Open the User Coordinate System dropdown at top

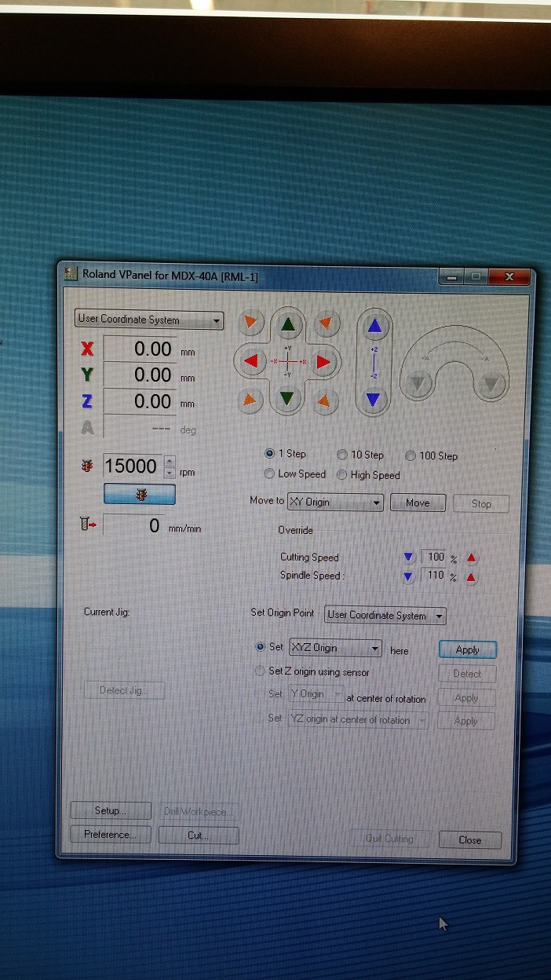coord(150,320)
